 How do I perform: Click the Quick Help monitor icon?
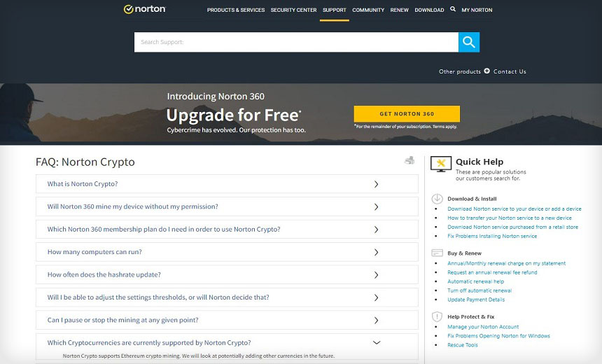441,164
